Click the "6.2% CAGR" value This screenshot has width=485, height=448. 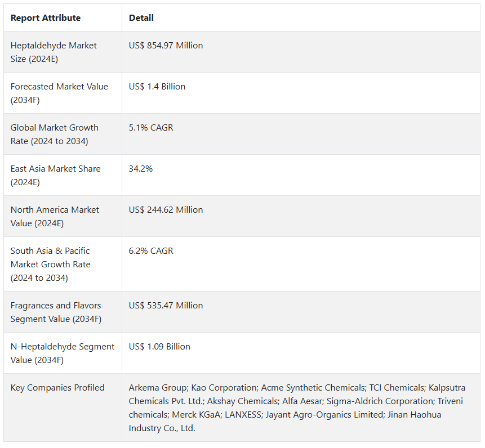(151, 251)
